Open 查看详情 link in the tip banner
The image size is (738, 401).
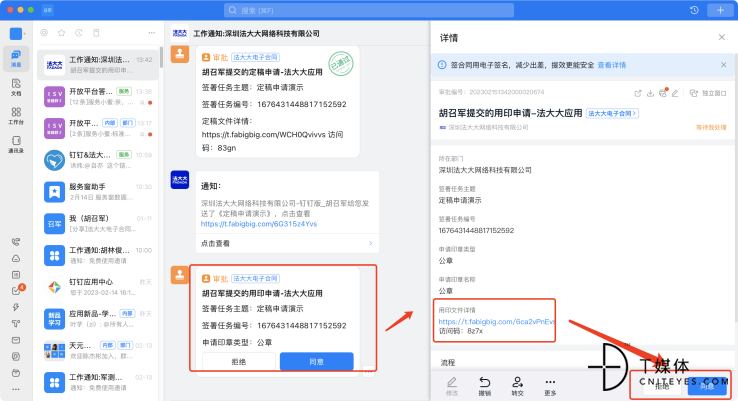(x=611, y=65)
